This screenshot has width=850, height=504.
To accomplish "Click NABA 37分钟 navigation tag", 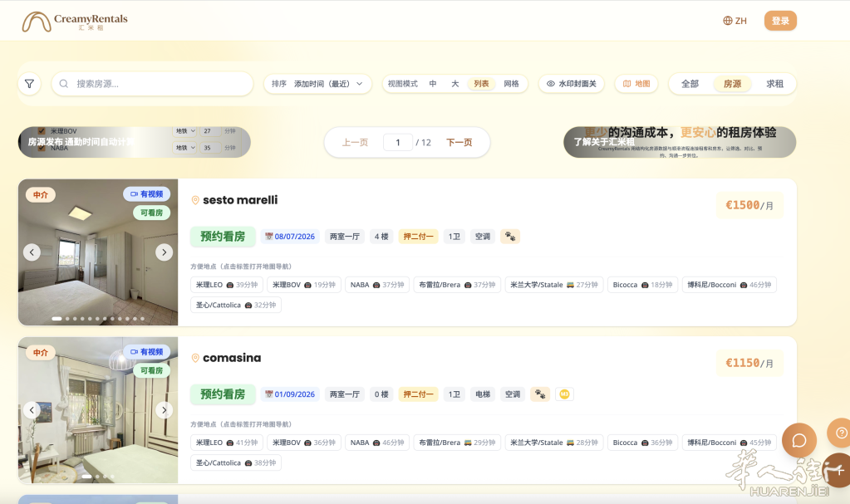I will (x=377, y=285).
